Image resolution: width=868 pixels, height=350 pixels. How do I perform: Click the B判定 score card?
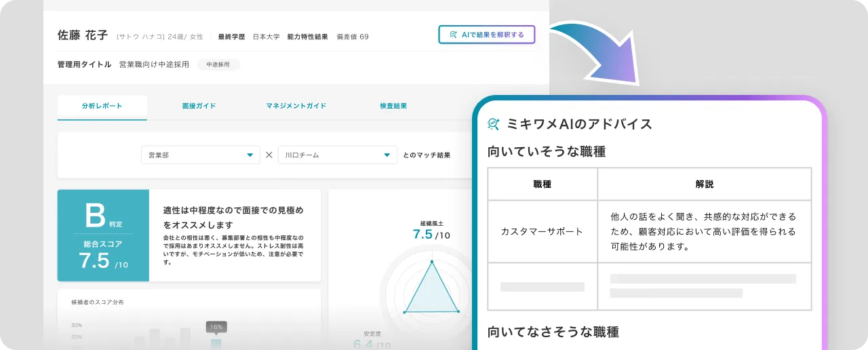click(x=103, y=235)
